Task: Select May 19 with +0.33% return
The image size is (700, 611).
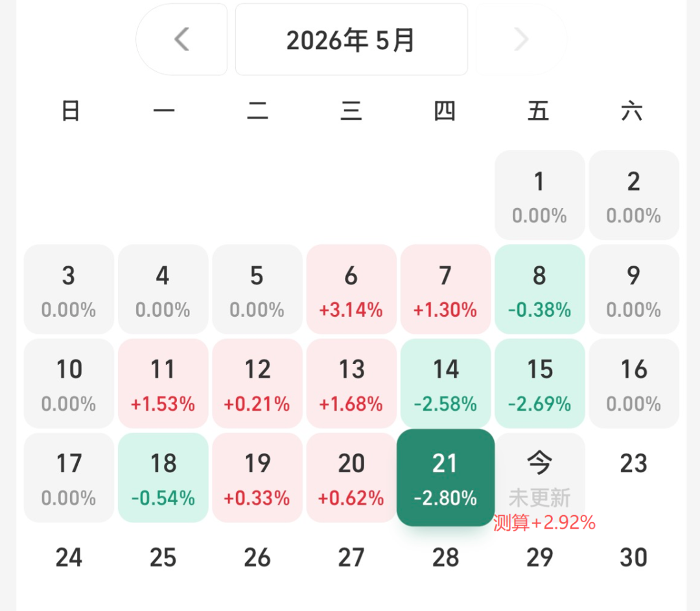Action: tap(257, 478)
